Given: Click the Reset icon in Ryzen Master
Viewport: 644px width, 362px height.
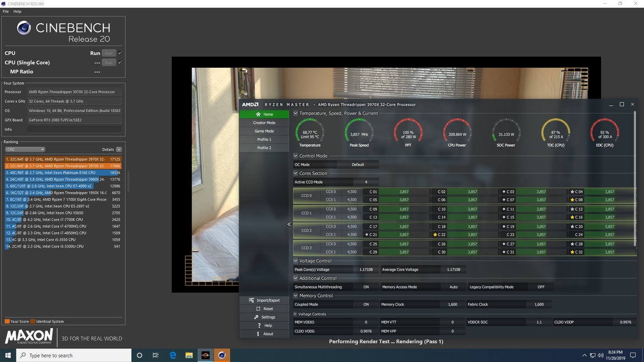Looking at the screenshot, I should (x=258, y=309).
